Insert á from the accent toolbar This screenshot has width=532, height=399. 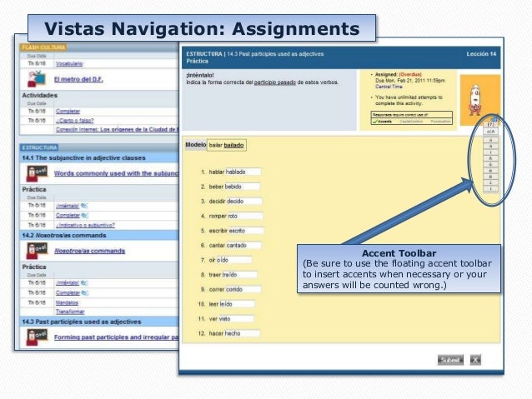tap(490, 140)
